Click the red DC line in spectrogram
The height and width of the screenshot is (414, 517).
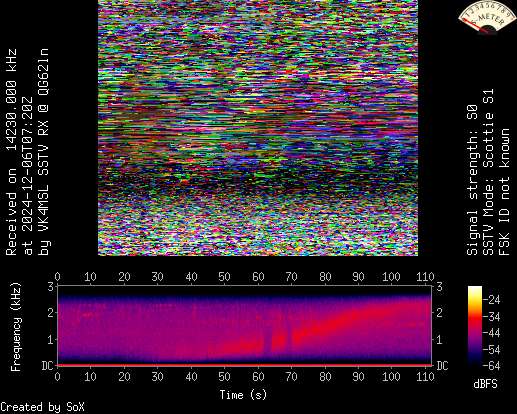pyautogui.click(x=245, y=365)
